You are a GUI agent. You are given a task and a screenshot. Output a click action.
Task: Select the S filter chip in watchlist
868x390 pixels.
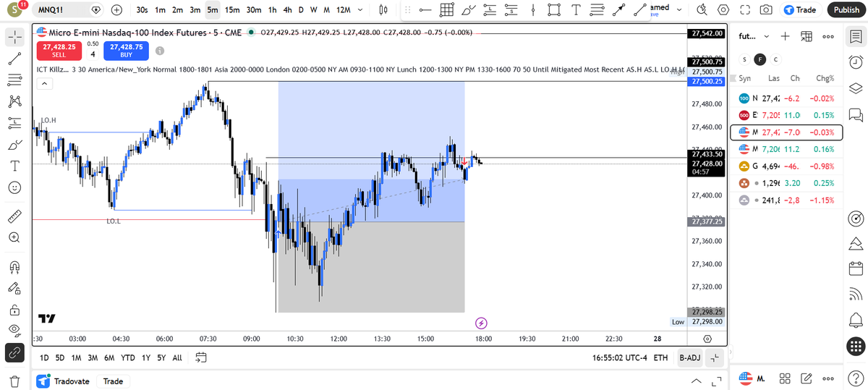(x=745, y=59)
